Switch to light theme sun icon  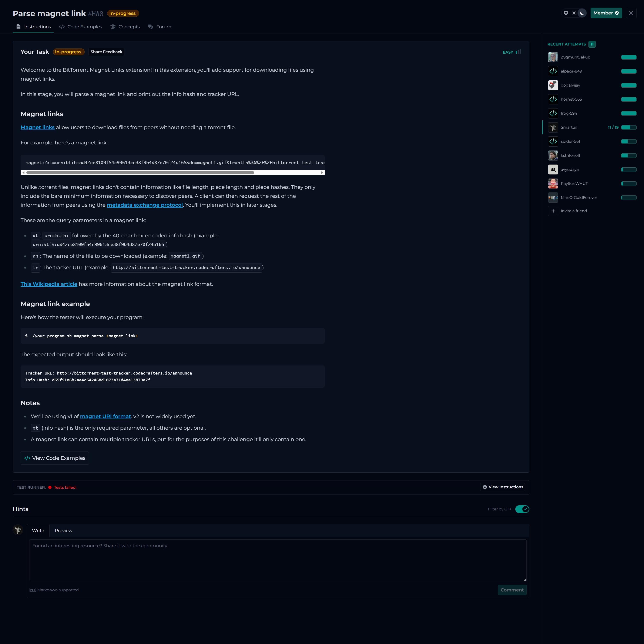click(574, 13)
